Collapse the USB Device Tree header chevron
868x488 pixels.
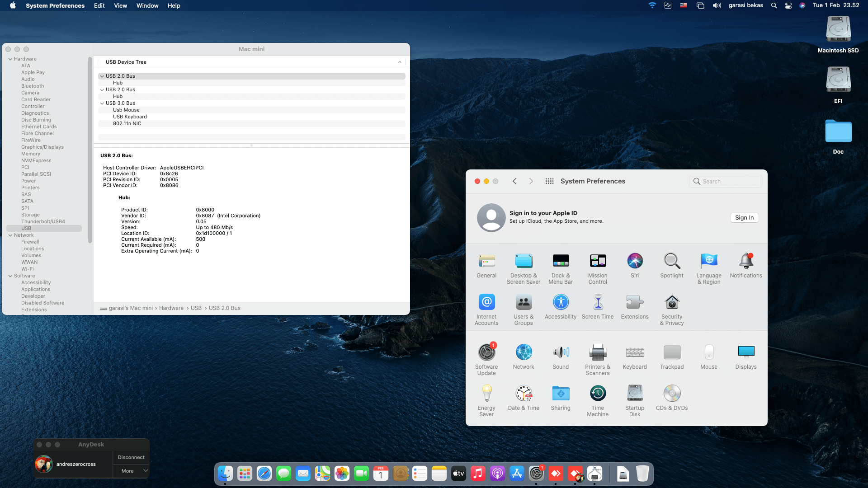point(400,62)
